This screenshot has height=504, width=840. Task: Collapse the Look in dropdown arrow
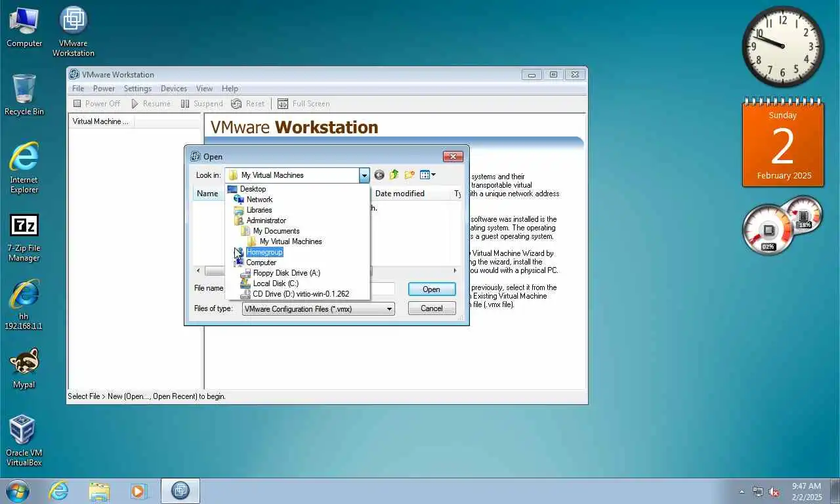point(364,175)
